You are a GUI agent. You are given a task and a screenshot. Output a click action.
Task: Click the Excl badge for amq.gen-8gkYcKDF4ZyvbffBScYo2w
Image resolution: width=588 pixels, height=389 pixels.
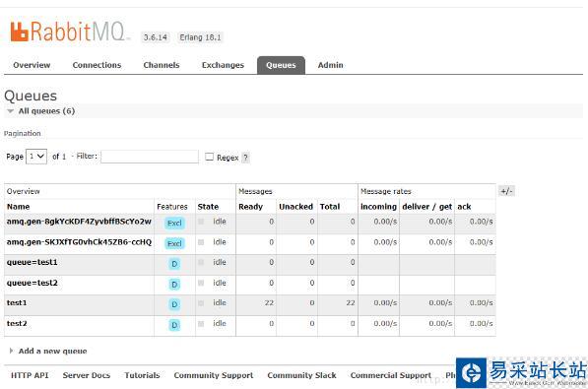(x=174, y=224)
